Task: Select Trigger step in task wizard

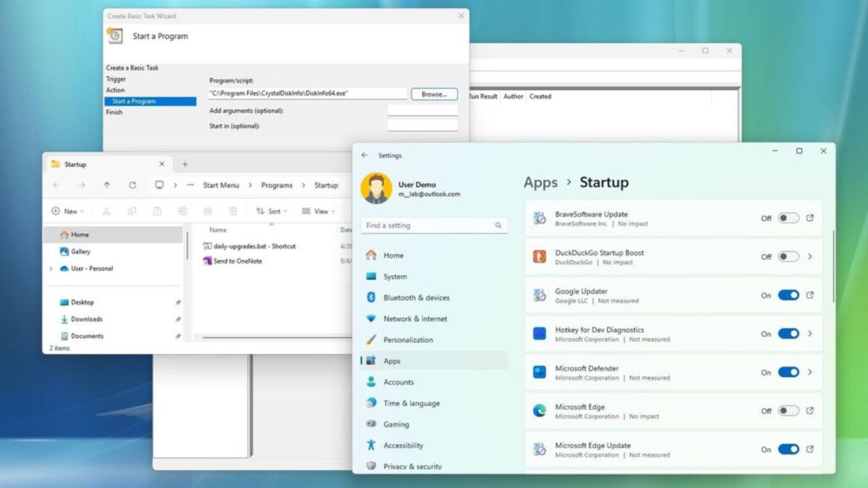Action: coord(116,79)
